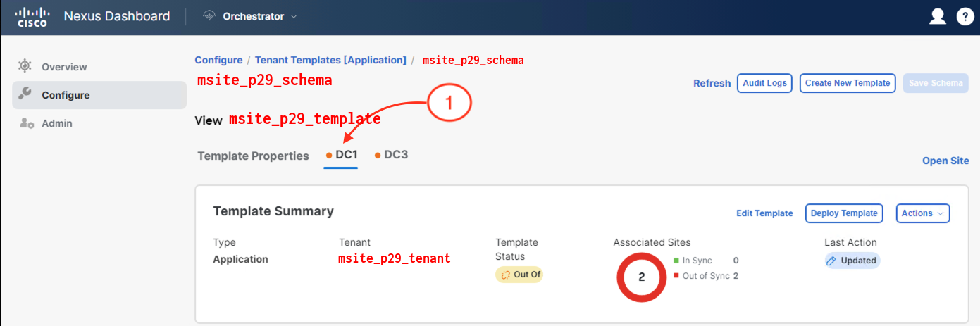Click the Save Schema button
The width and height of the screenshot is (980, 326).
click(936, 83)
